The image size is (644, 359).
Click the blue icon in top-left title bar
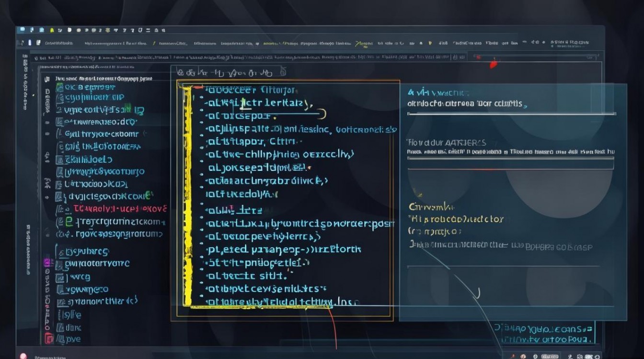tap(22, 30)
